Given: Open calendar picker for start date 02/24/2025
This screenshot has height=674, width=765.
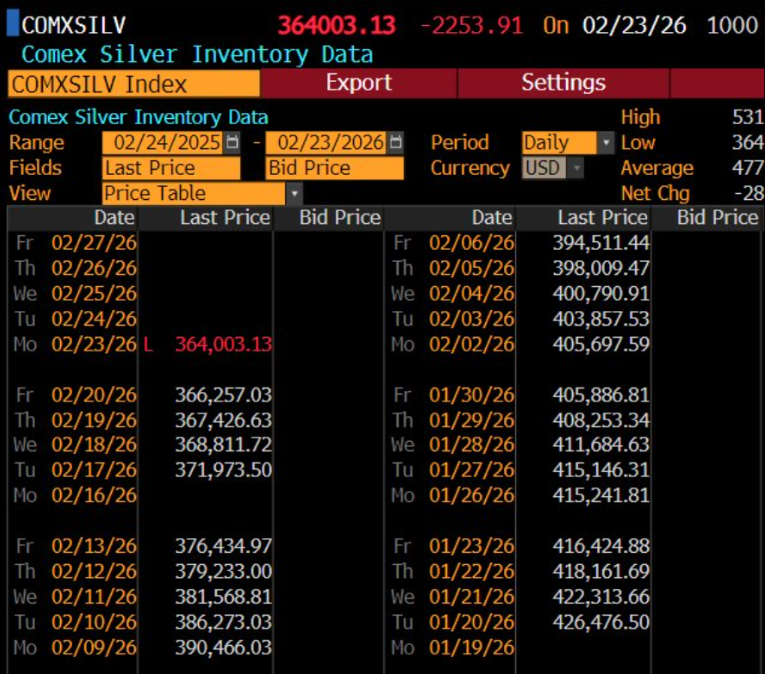Looking at the screenshot, I should (233, 143).
